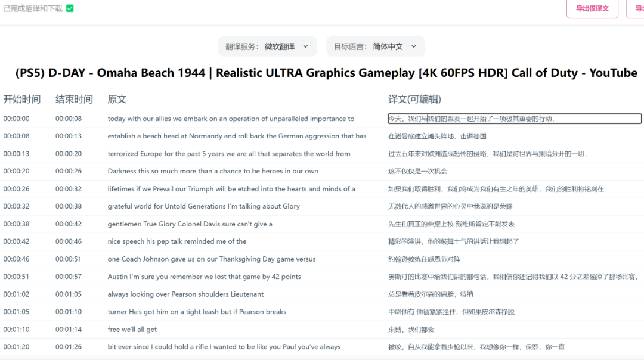Click end time 00:00:42

(69, 224)
